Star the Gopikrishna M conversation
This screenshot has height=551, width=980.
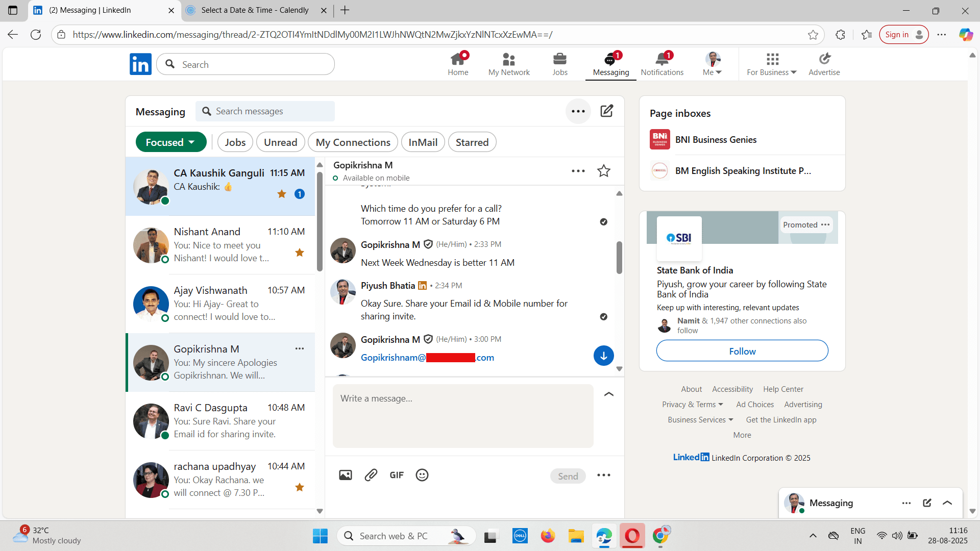(x=604, y=171)
